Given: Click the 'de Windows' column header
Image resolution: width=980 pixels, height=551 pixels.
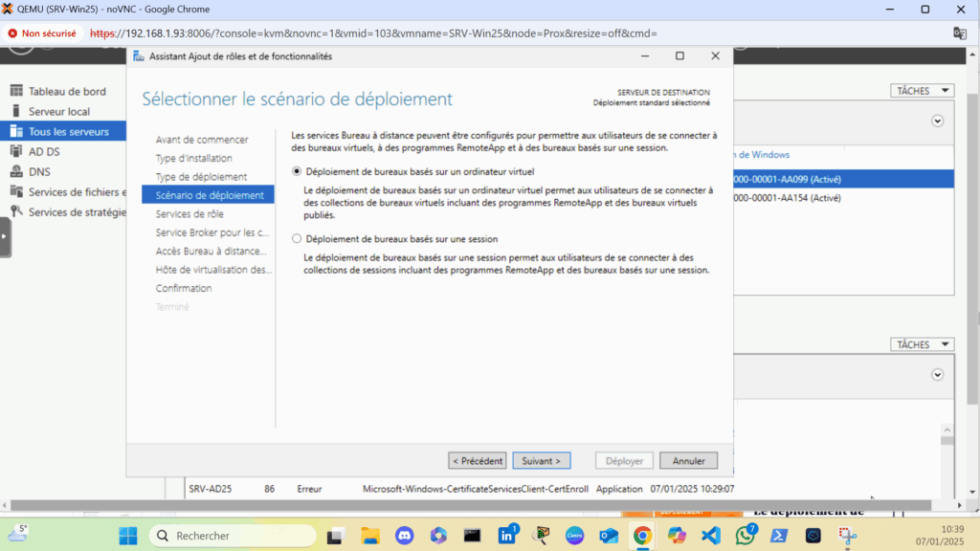Looking at the screenshot, I should 763,154.
